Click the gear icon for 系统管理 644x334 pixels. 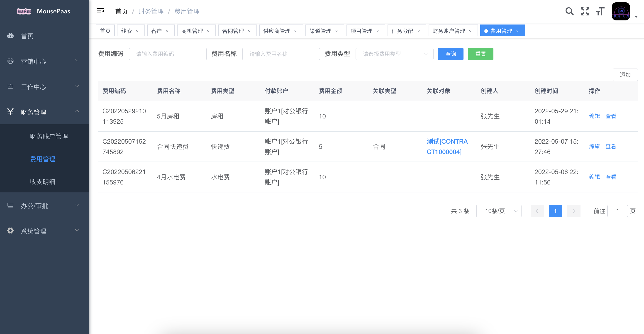coord(10,231)
